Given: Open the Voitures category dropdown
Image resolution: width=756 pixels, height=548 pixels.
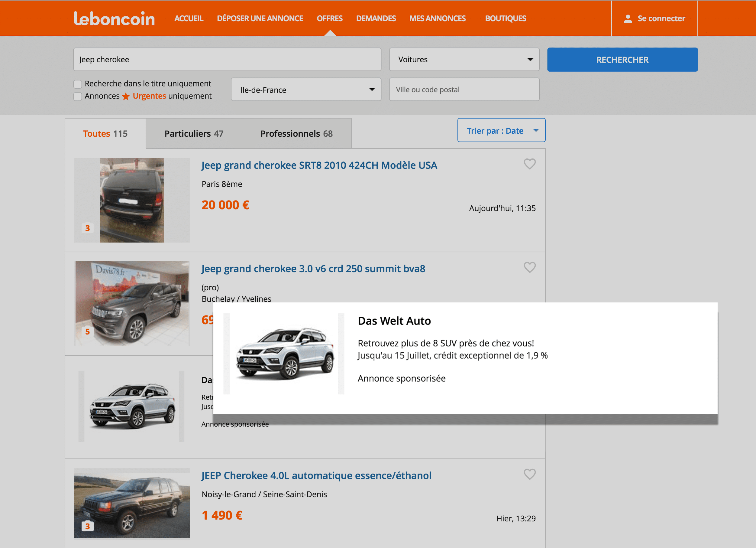Looking at the screenshot, I should [464, 59].
